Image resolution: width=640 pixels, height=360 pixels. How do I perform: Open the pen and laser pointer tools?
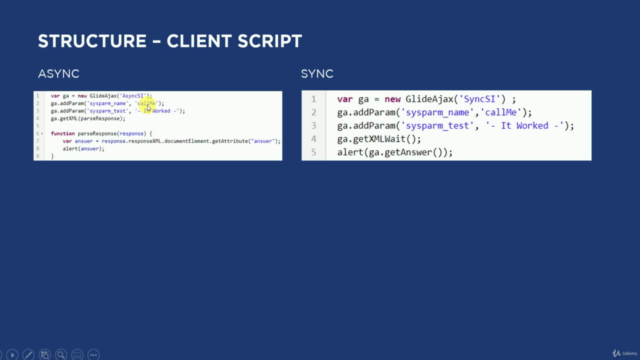(x=29, y=355)
